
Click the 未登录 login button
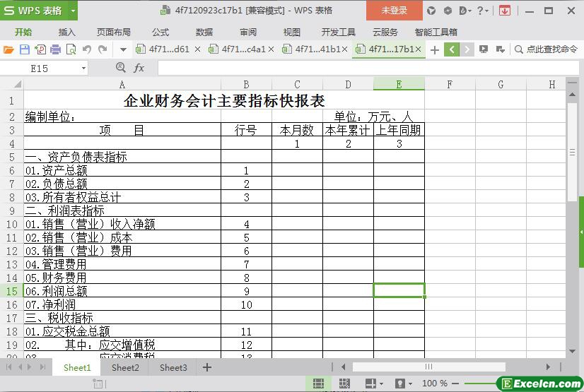click(395, 11)
